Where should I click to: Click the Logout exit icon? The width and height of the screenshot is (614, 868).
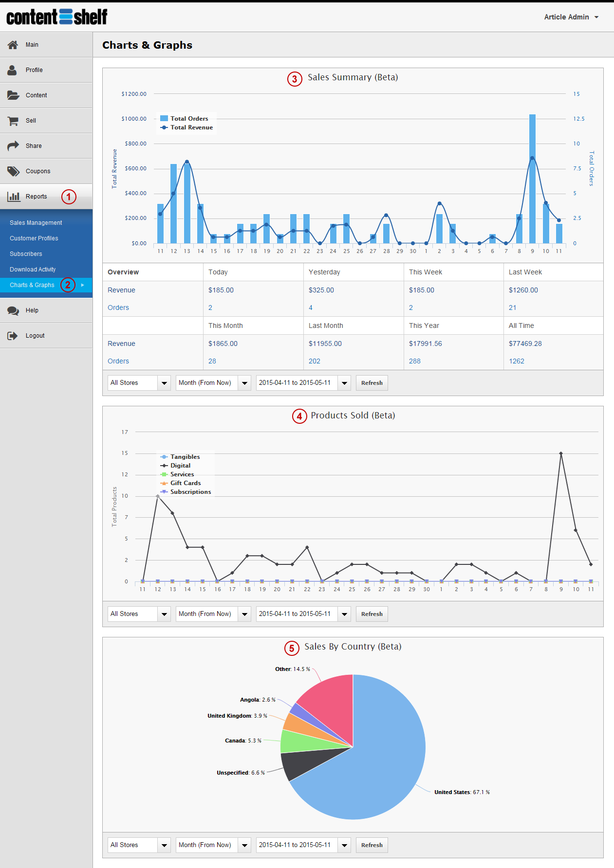pyautogui.click(x=13, y=336)
